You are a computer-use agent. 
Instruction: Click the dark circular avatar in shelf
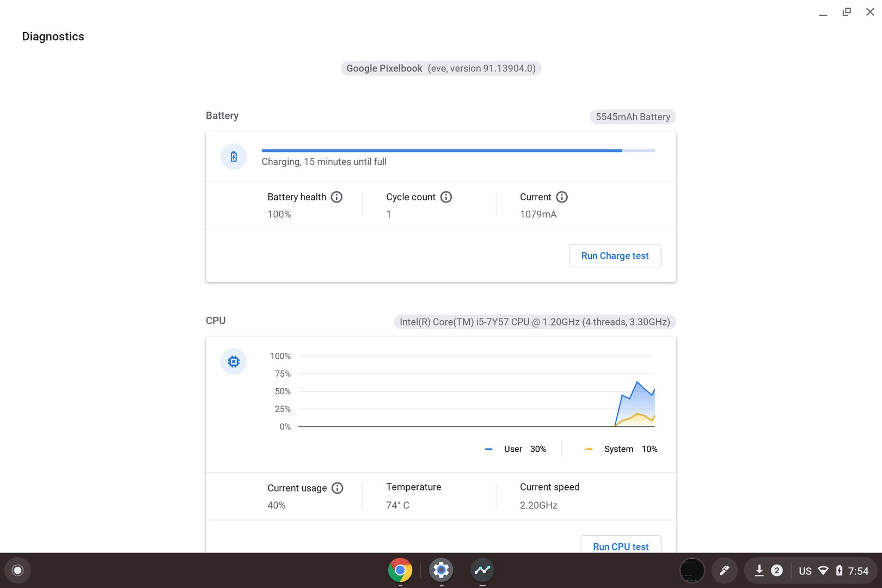point(693,571)
